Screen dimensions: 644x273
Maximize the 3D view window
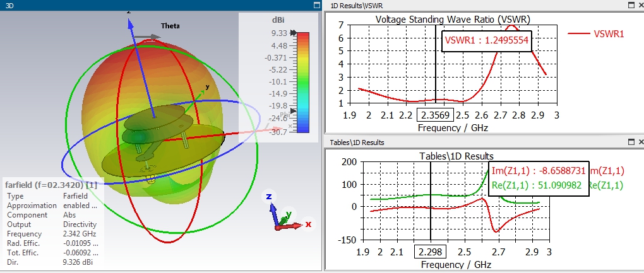click(316, 5)
